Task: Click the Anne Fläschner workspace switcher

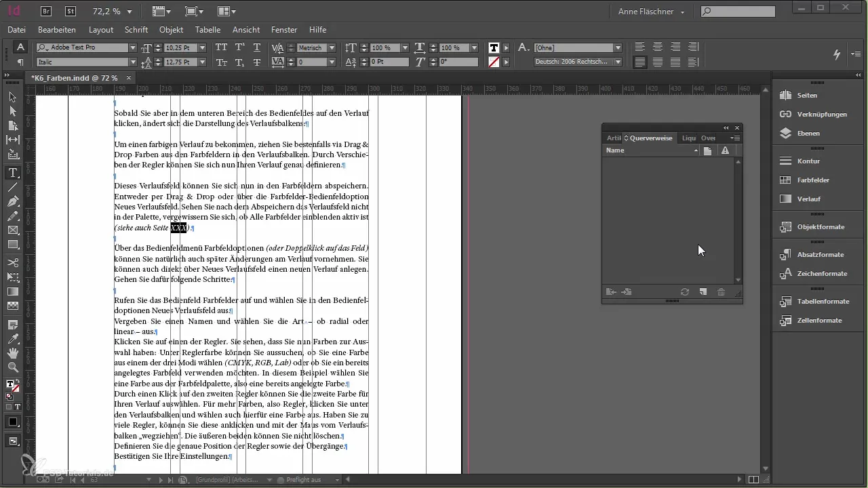Action: [651, 12]
